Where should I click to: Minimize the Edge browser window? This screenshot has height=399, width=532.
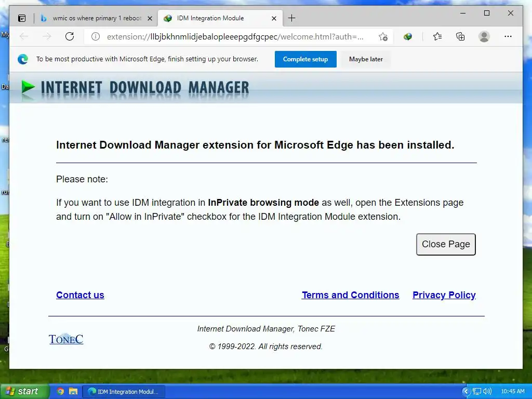tap(463, 13)
